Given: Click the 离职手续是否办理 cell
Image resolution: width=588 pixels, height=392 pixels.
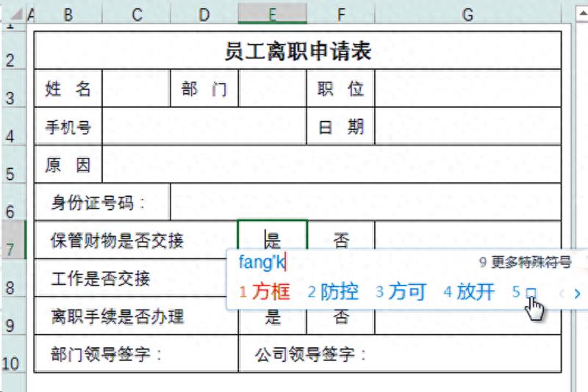Looking at the screenshot, I should pos(136,316).
